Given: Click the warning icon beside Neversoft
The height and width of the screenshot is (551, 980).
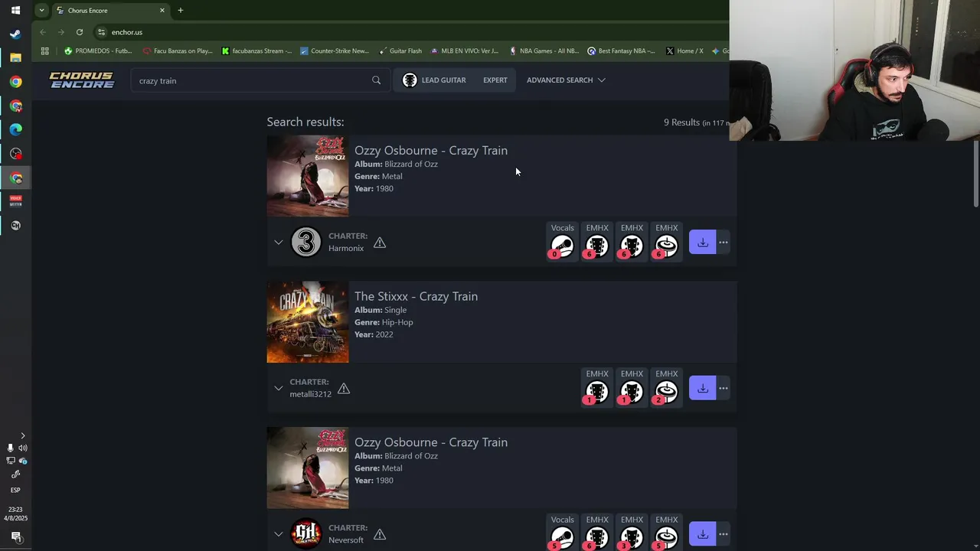Looking at the screenshot, I should click(x=380, y=534).
